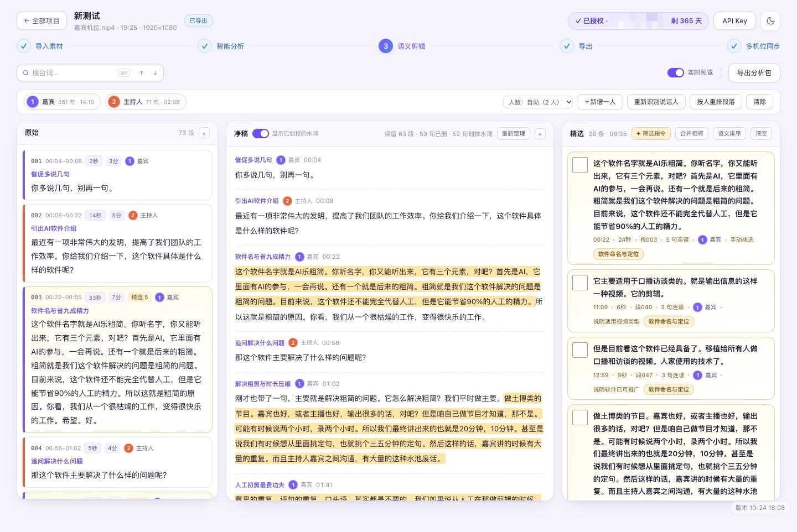Click 说明软件已可推广 tag
The width and height of the screenshot is (797, 532).
(x=616, y=389)
